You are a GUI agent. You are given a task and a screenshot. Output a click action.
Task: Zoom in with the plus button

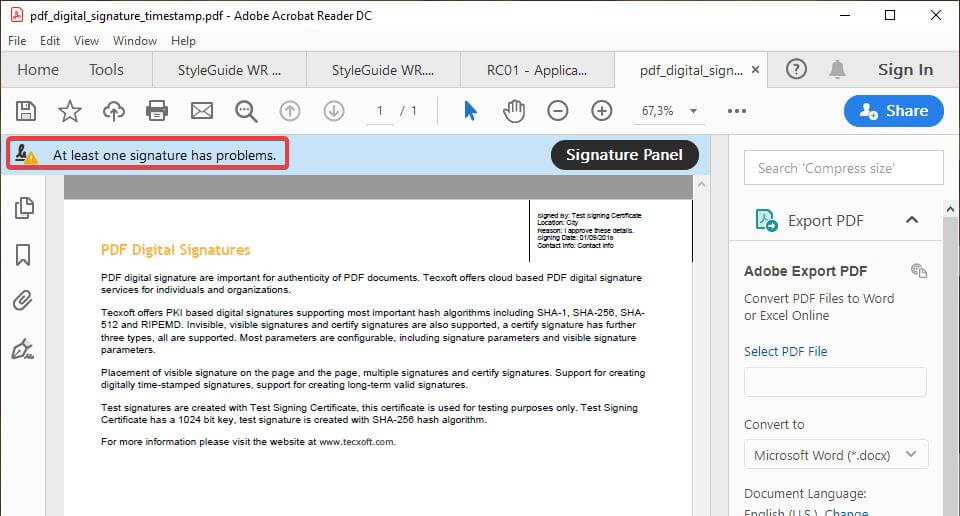[602, 111]
